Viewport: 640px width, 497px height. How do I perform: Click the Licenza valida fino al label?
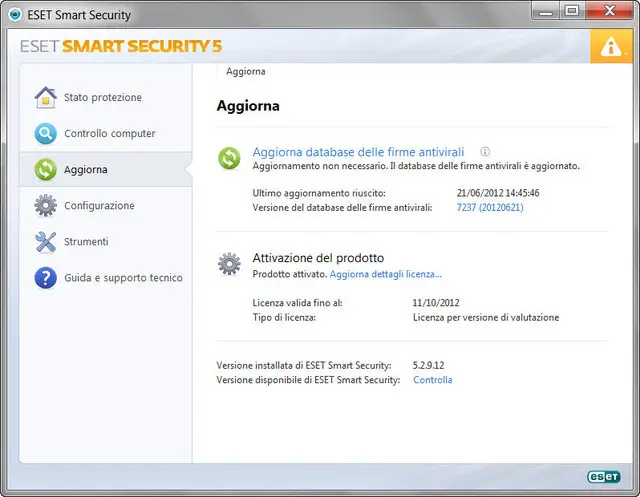click(298, 303)
